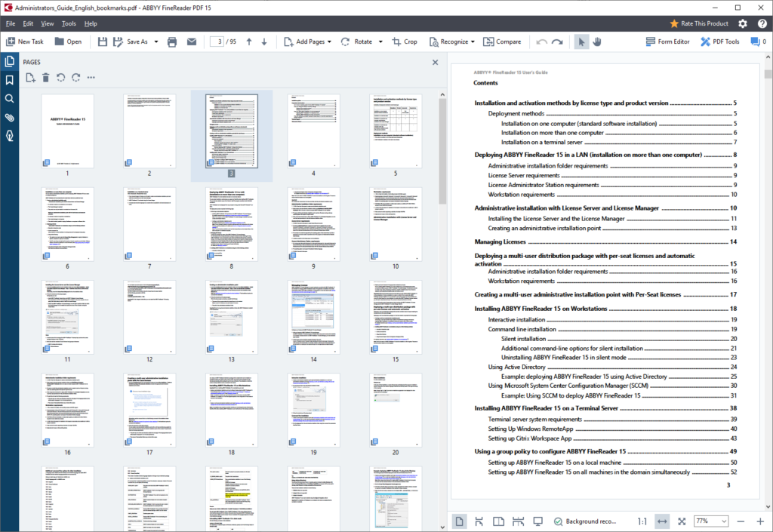The image size is (773, 532).
Task: Click the Crop tool
Action: click(x=405, y=42)
